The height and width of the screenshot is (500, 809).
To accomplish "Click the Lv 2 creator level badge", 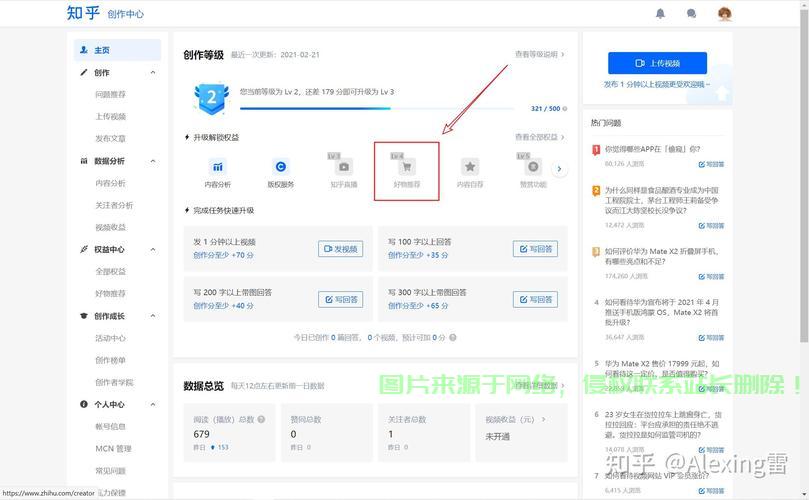I will tap(212, 99).
